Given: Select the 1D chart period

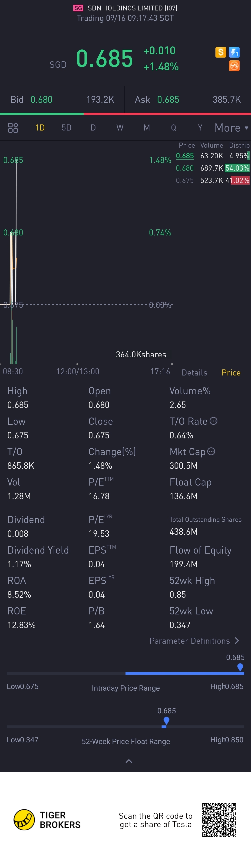Looking at the screenshot, I should (40, 128).
